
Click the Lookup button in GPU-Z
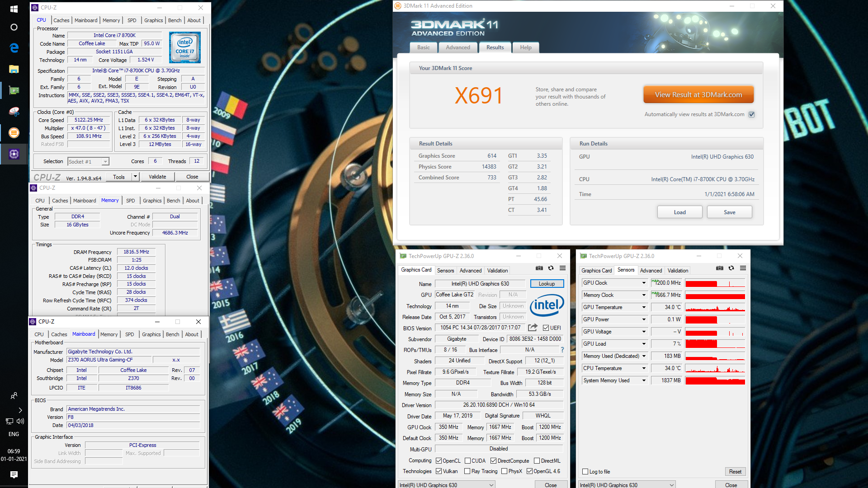click(547, 284)
